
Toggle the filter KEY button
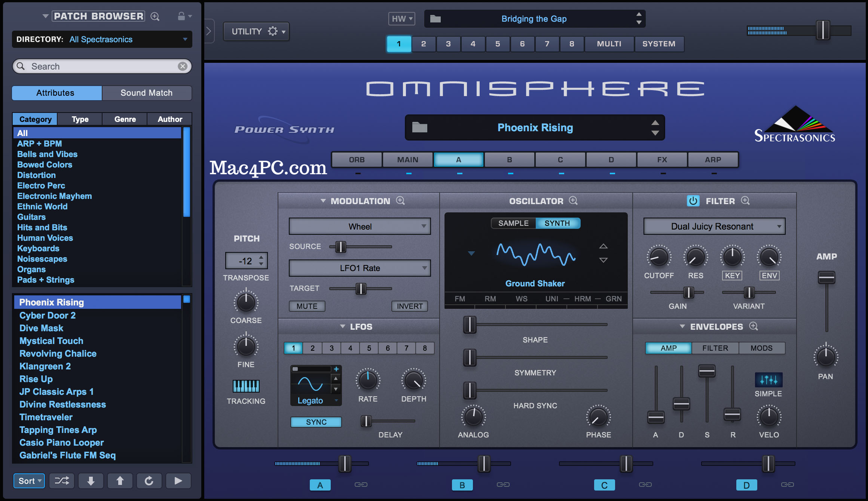(732, 276)
